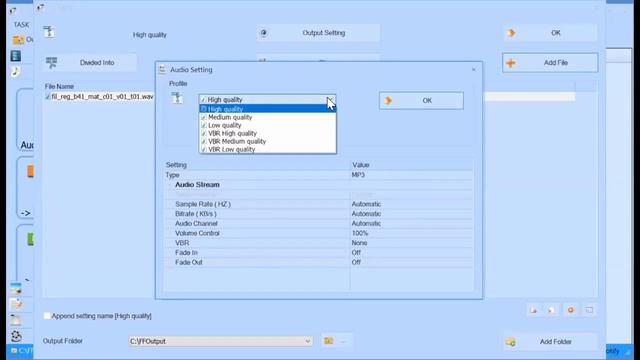This screenshot has width=640, height=360.
Task: Click the Audio Setting title bar icon
Action: [162, 70]
